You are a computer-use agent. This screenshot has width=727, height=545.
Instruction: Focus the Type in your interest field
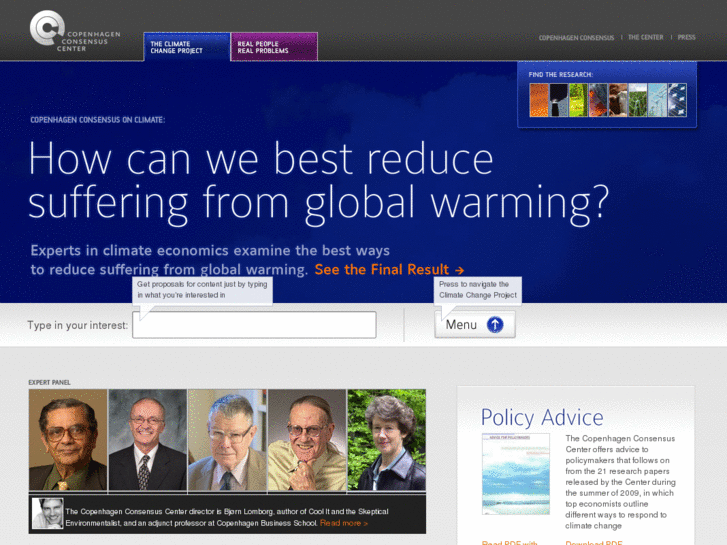(254, 325)
